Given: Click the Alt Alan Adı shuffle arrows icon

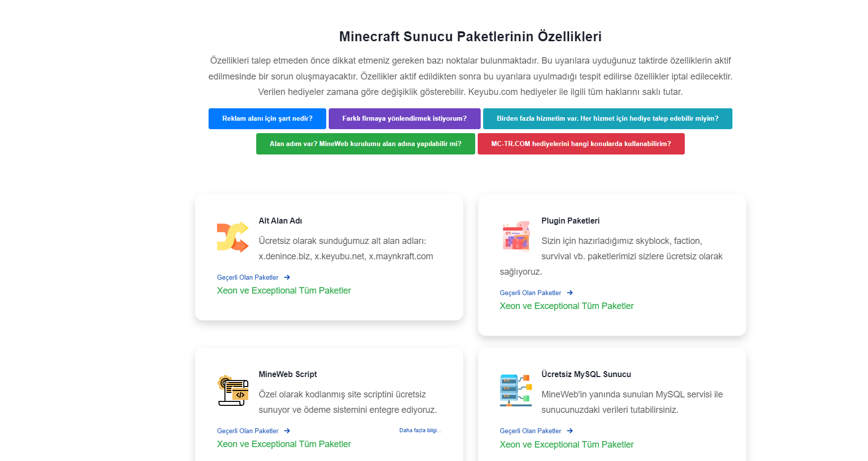Looking at the screenshot, I should point(233,237).
